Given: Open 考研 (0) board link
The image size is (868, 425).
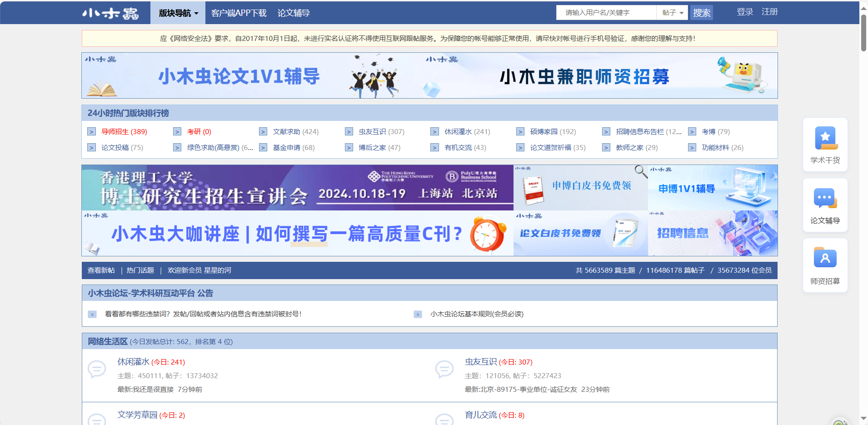Looking at the screenshot, I should (199, 132).
